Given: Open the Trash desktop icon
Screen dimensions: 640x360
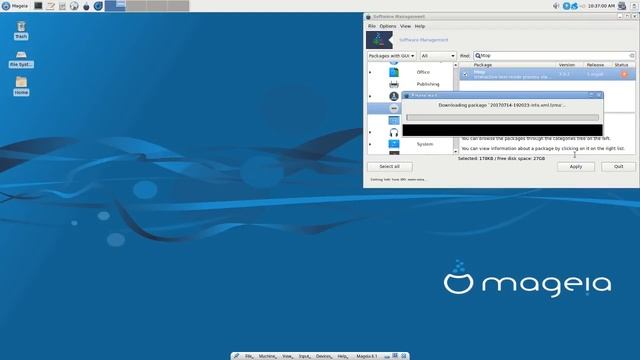Looking at the screenshot, I should point(21,31).
